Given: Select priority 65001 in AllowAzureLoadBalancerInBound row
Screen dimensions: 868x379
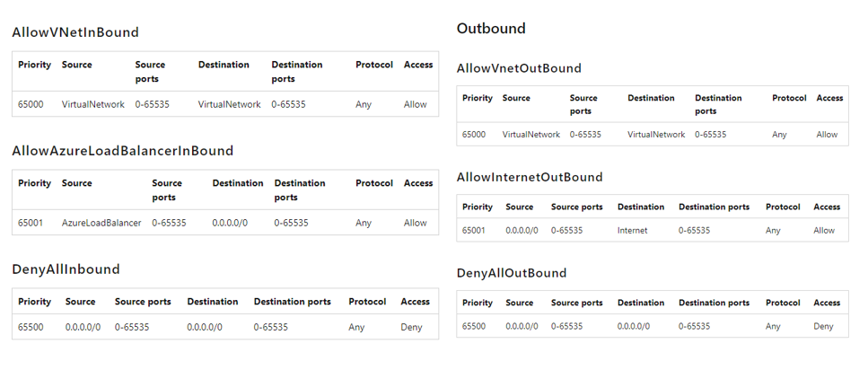Looking at the screenshot, I should (31, 223).
